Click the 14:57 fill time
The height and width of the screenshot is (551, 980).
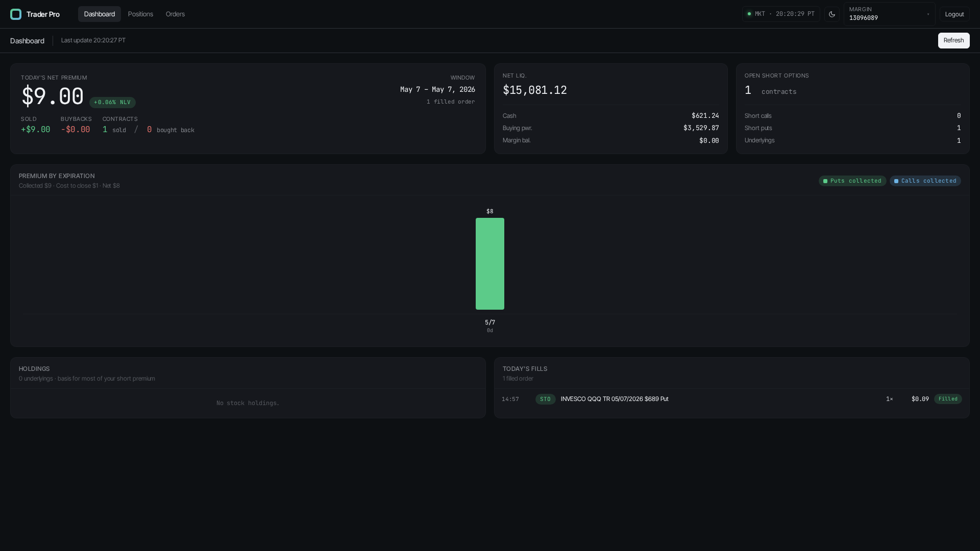coord(510,399)
